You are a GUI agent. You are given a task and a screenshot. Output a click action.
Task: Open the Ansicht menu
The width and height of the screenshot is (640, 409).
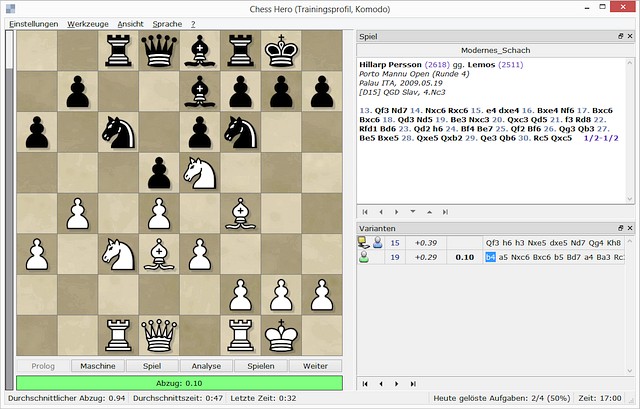131,24
